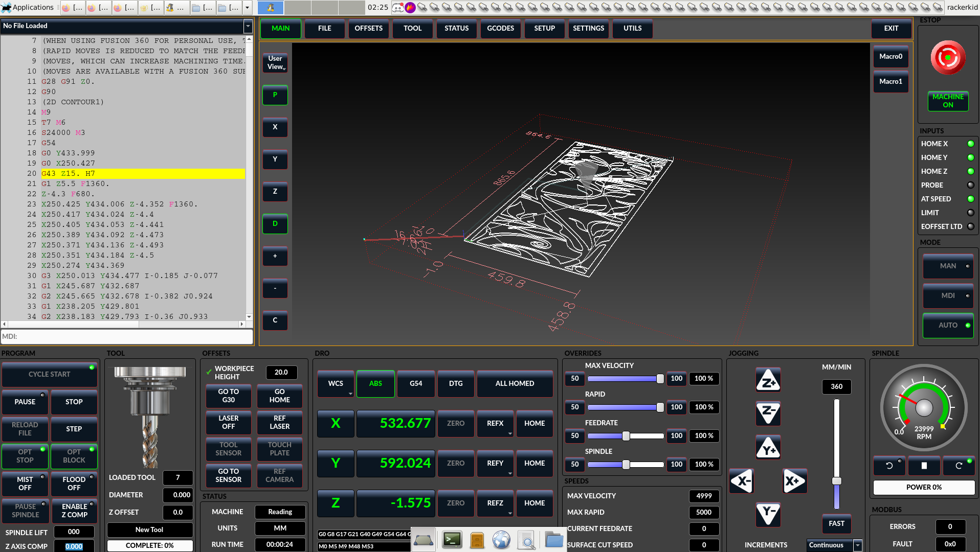This screenshot has width=980, height=552.
Task: Toggle FLOOD OFF coolant
Action: coord(74,484)
